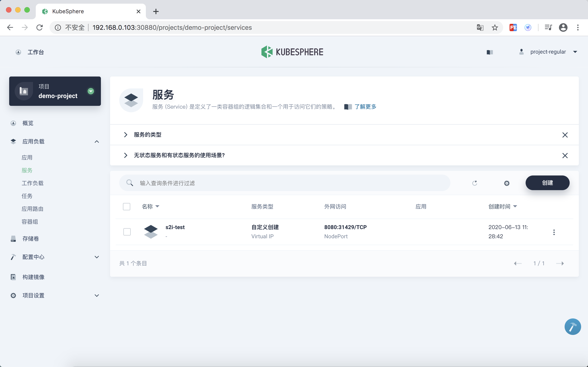Viewport: 588px width, 367px height.
Task: Go to 工作负载 in sidebar
Action: tap(33, 183)
